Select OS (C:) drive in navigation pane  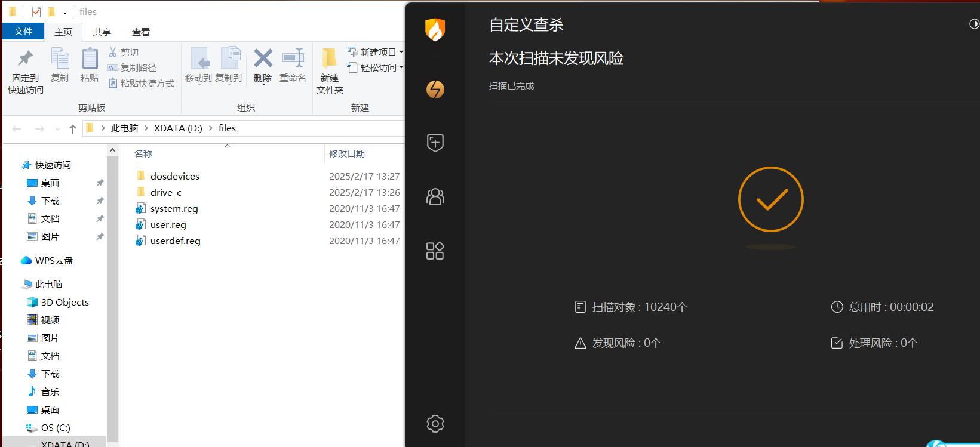tap(56, 427)
